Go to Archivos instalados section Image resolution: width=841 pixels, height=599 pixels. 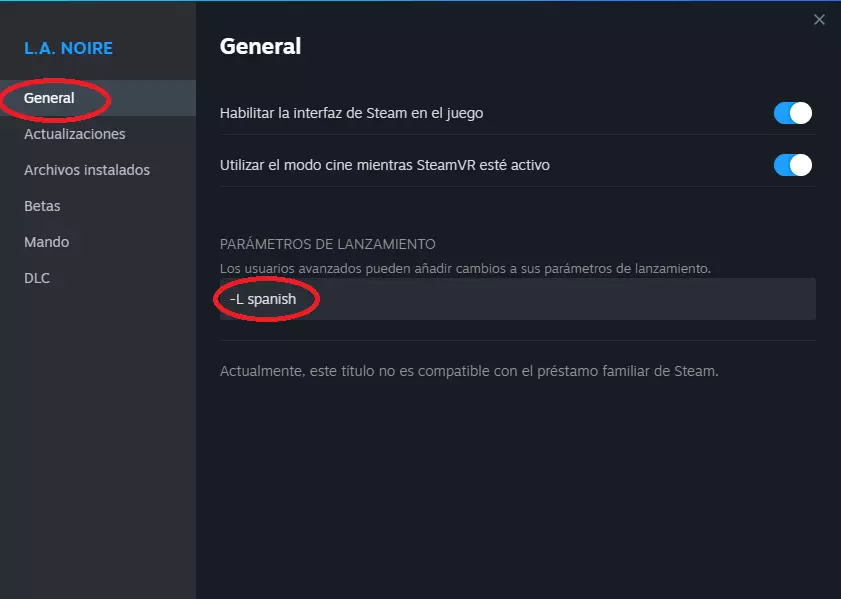(87, 170)
